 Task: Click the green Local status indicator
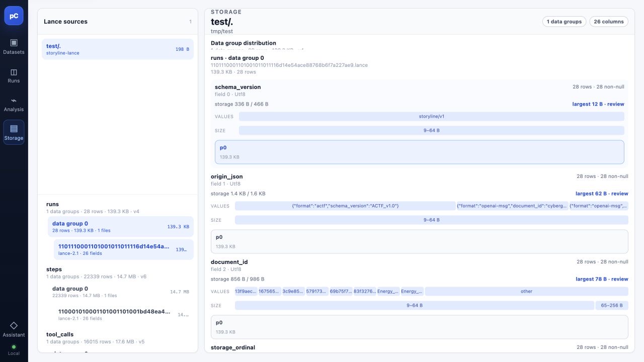click(14, 347)
